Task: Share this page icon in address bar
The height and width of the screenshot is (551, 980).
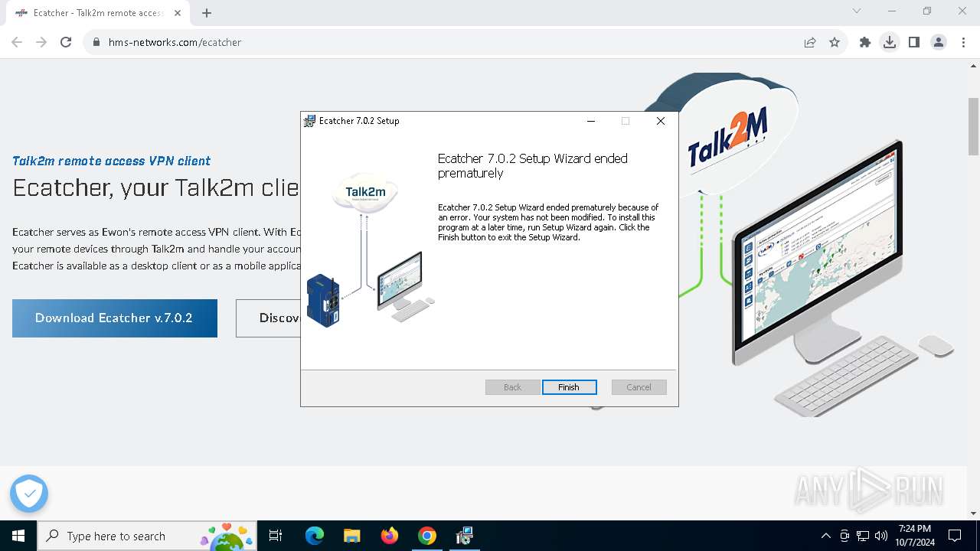Action: click(x=810, y=42)
